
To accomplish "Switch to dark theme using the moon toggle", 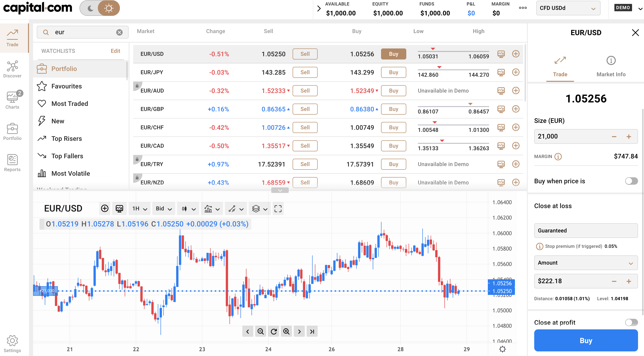I will pyautogui.click(x=90, y=8).
